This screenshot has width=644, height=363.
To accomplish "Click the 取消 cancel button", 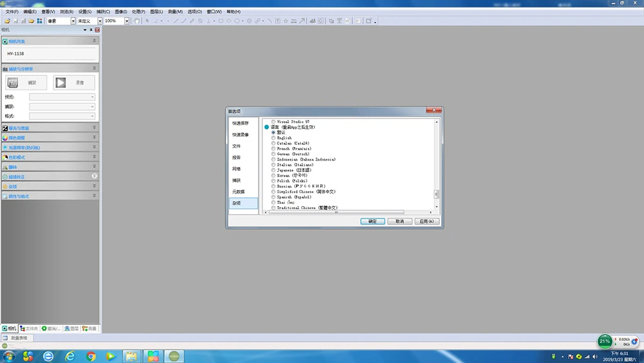I will click(x=400, y=222).
